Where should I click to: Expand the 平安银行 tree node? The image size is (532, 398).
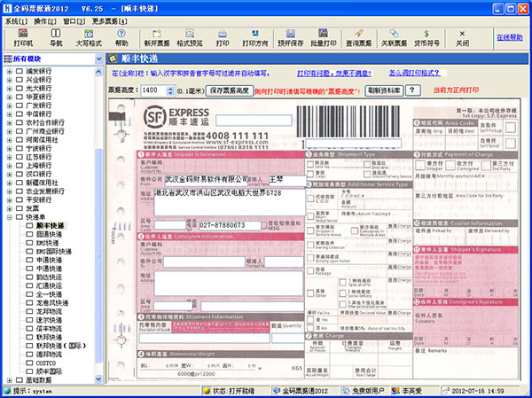(10, 199)
